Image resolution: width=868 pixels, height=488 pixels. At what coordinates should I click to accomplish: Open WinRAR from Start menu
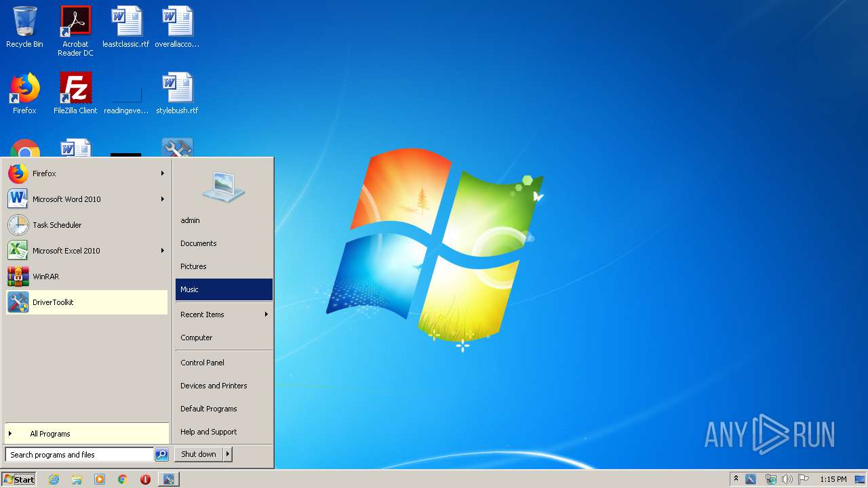click(x=87, y=277)
